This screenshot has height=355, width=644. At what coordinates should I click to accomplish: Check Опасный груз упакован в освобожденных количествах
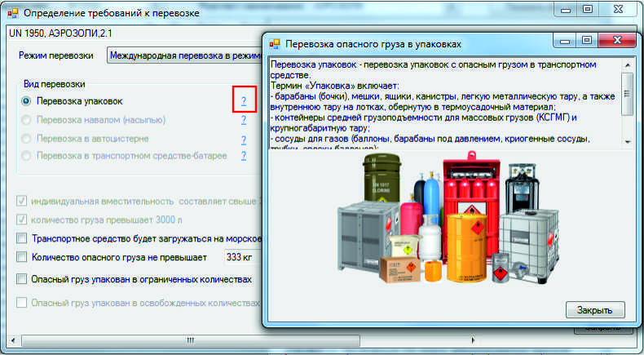tap(21, 303)
